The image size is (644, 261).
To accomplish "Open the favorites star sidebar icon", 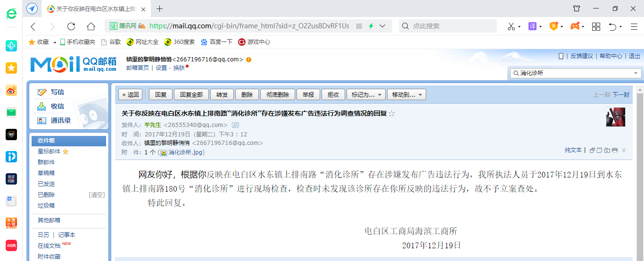I will point(11,68).
